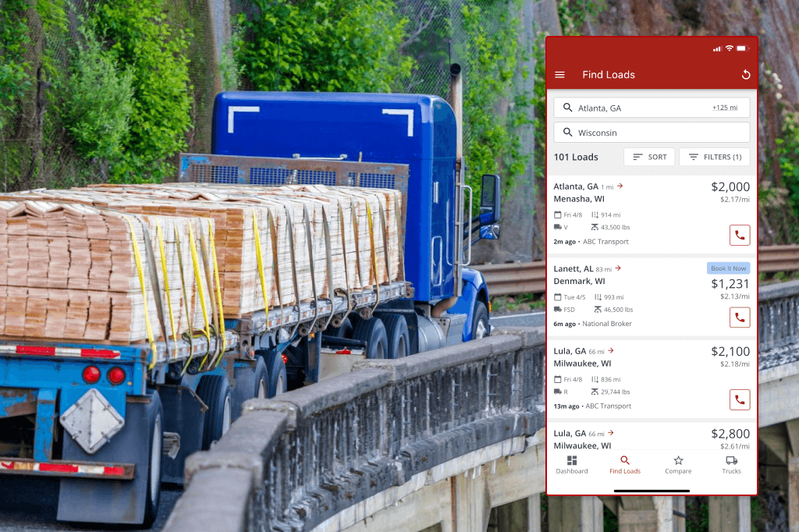The width and height of the screenshot is (799, 532).
Task: Tap the refresh icon in header
Action: coord(745,75)
